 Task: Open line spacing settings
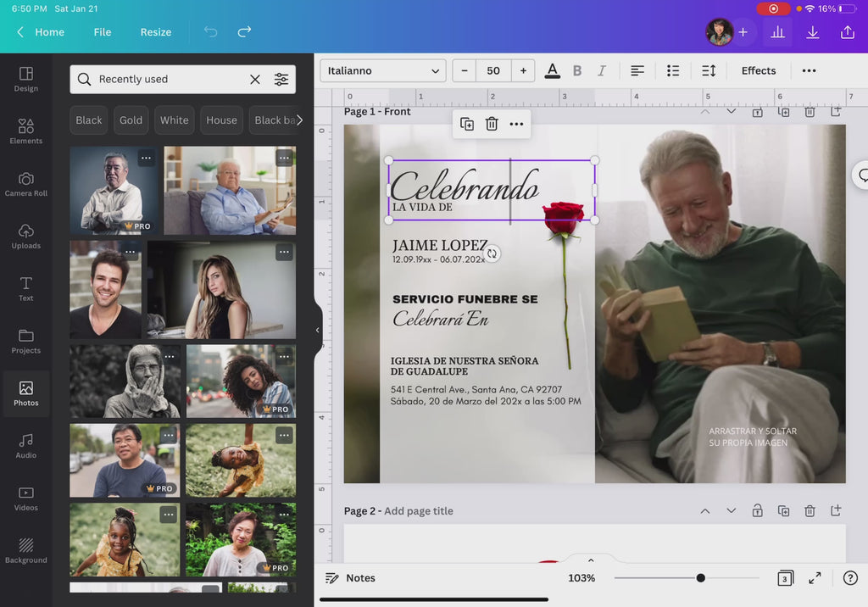(x=709, y=70)
